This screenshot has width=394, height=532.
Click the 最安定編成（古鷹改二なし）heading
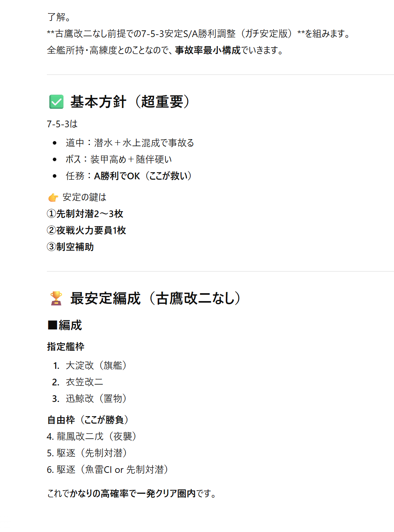pos(155,298)
